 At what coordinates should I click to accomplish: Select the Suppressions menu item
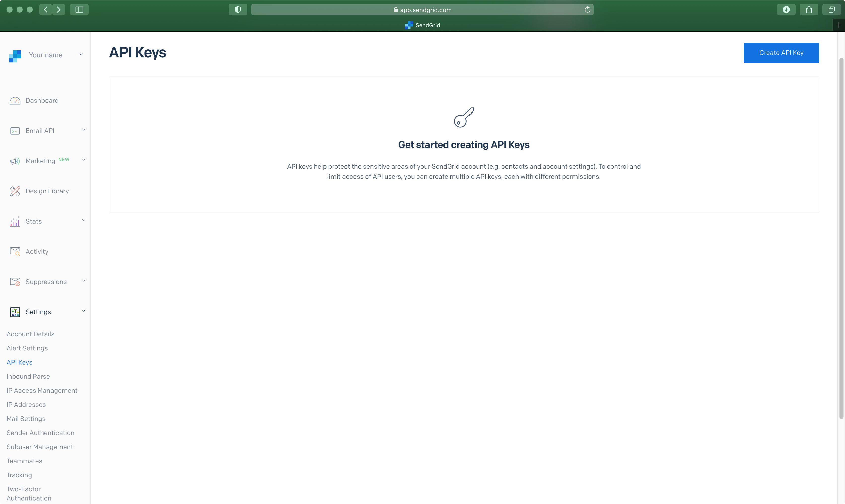click(46, 282)
